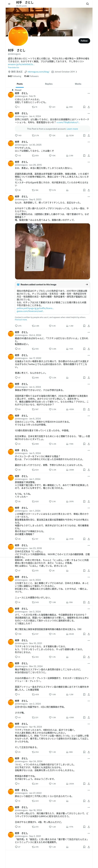Reply to the pinned Feb 15 post

click(16, 107)
